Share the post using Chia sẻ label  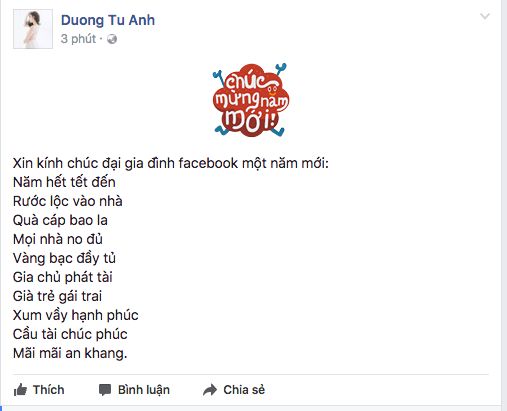(244, 390)
